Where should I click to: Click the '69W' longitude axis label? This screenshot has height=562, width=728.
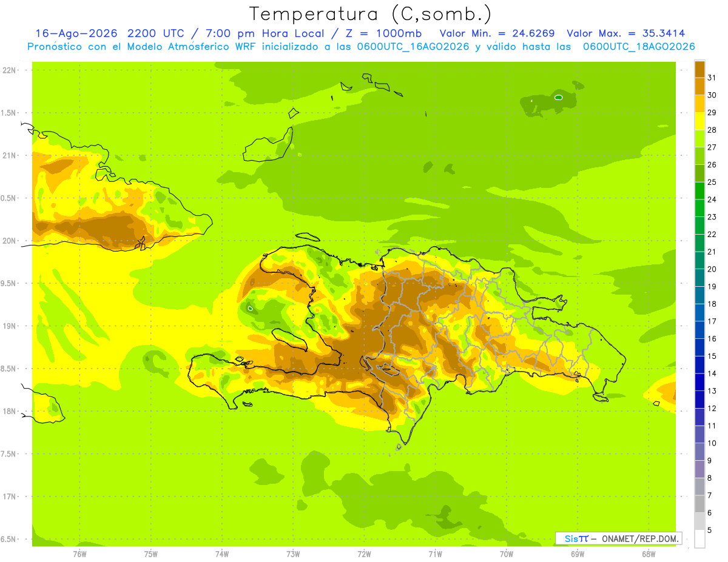point(578,554)
